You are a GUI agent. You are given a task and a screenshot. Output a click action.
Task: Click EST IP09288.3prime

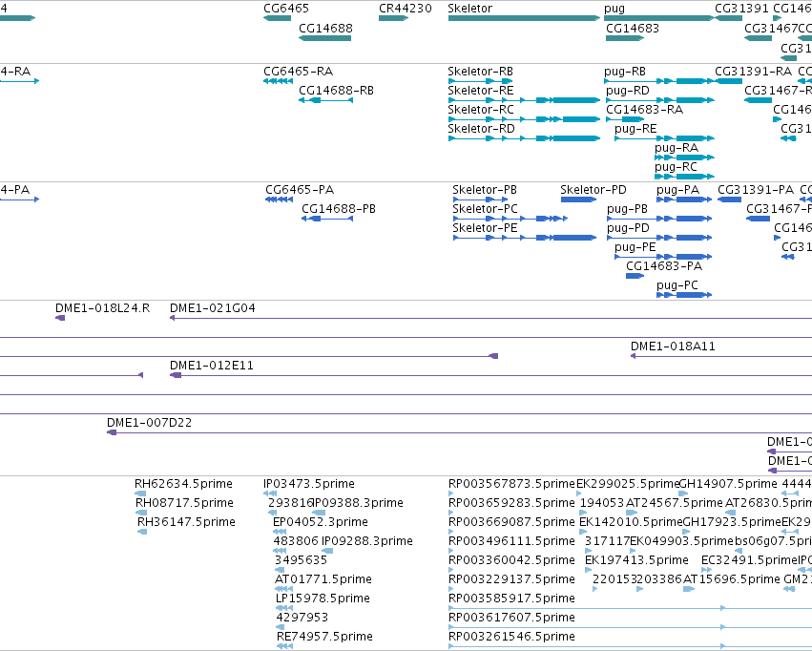coord(327,551)
